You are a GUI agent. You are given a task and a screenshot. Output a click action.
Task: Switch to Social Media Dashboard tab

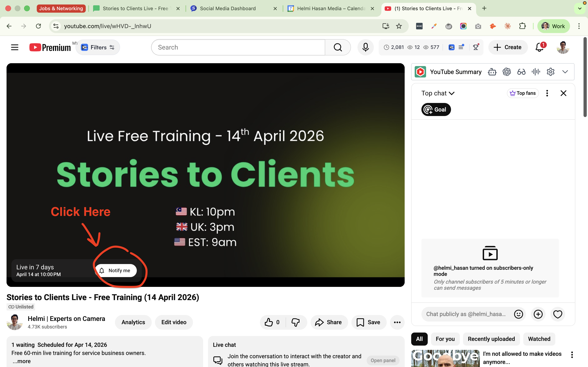(228, 9)
